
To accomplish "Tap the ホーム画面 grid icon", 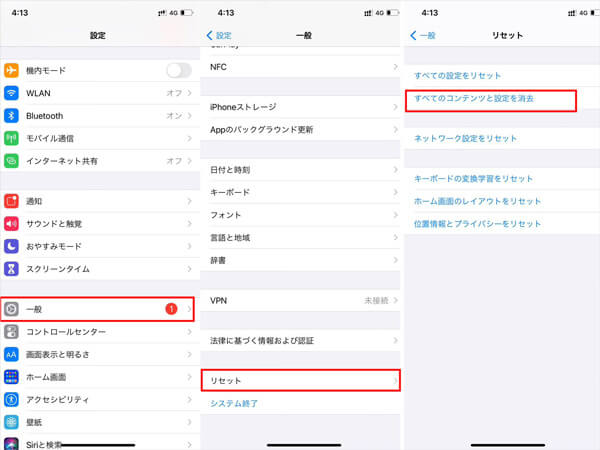I will point(11,377).
